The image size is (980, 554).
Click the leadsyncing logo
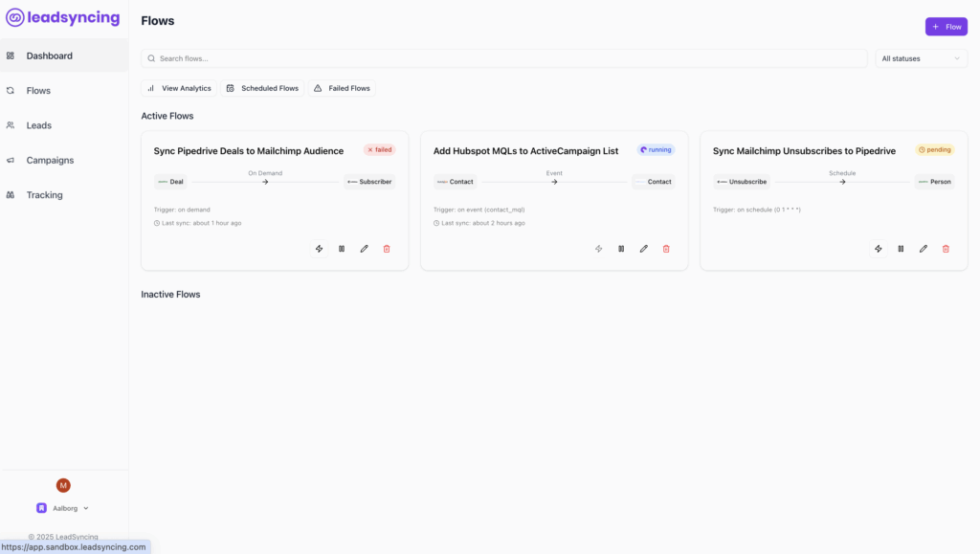coord(62,17)
